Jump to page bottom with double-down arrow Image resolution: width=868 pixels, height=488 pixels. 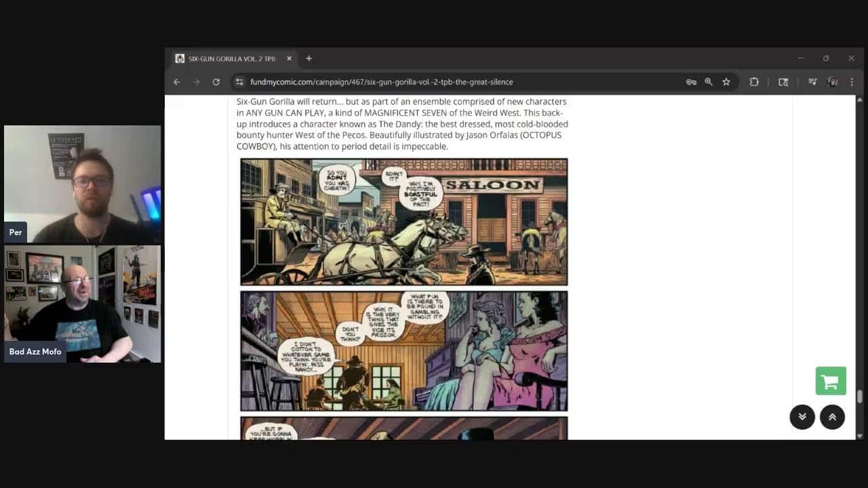[x=802, y=417]
